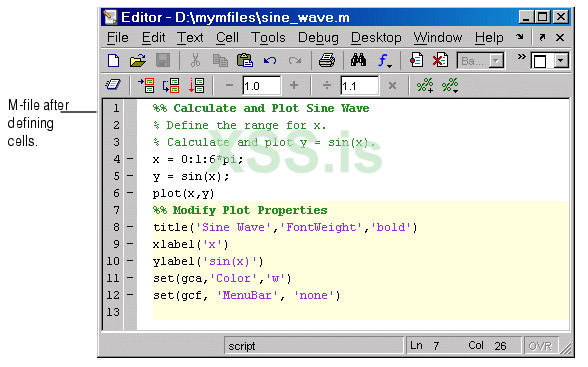Undo the last edit

click(270, 60)
